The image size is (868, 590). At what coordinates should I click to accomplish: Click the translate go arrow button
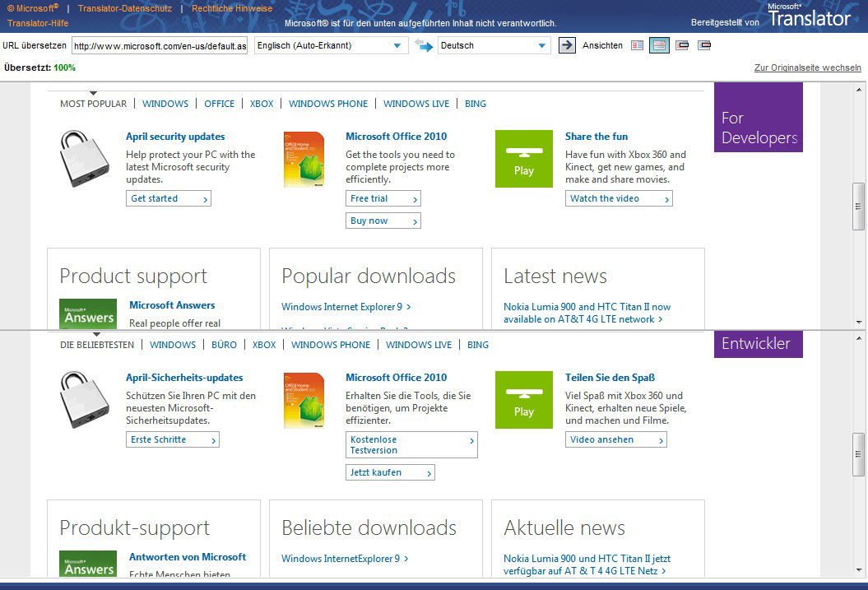567,45
